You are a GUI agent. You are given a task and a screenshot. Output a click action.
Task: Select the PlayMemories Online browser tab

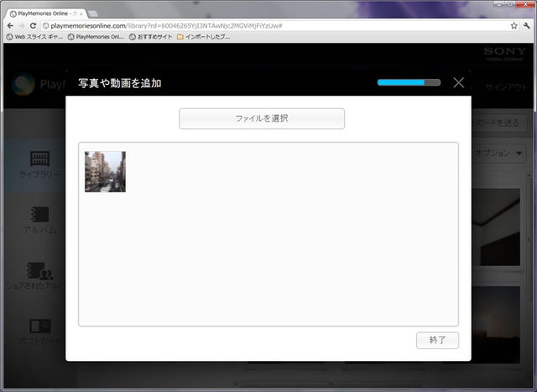pyautogui.click(x=44, y=13)
